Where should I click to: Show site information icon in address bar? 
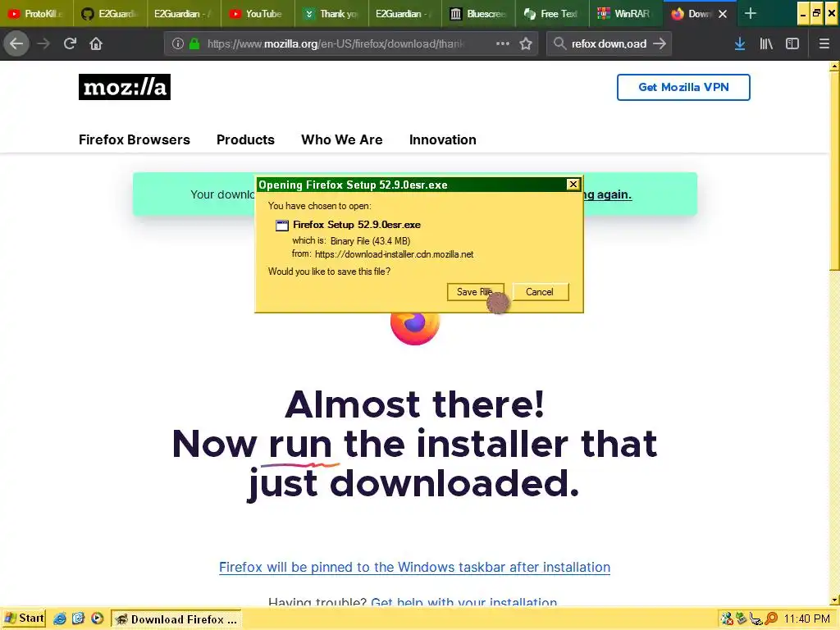[178, 44]
